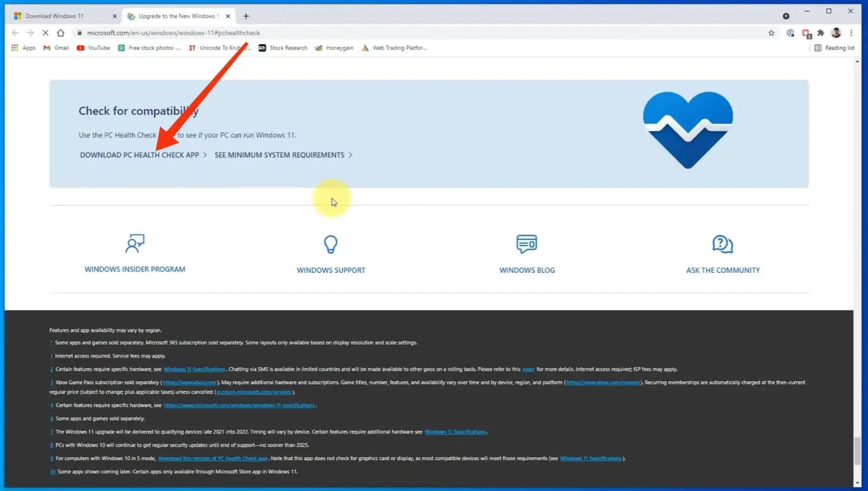Click download this version of PC Health Check app
The width and height of the screenshot is (868, 491).
pos(213,458)
